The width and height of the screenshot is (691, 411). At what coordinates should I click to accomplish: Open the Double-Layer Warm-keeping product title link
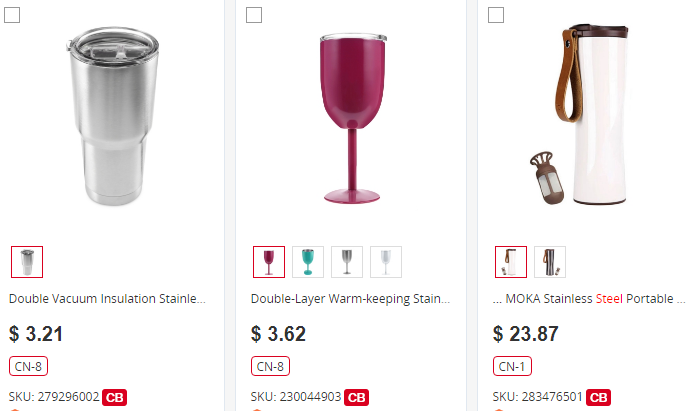(x=350, y=298)
